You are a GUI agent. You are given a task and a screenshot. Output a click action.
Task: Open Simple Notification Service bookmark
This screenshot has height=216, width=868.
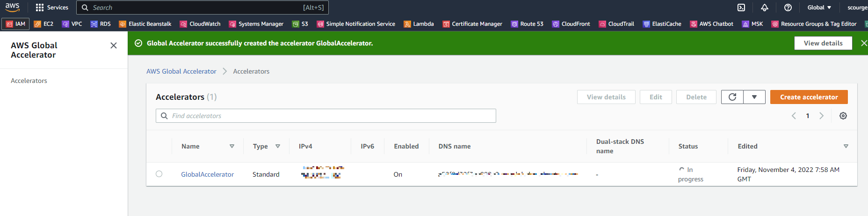356,24
